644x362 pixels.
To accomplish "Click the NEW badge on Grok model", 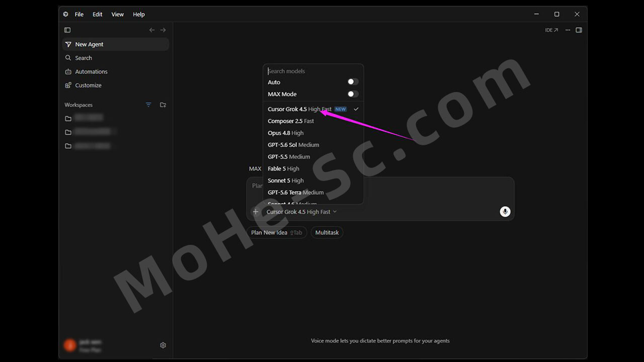I will 341,109.
